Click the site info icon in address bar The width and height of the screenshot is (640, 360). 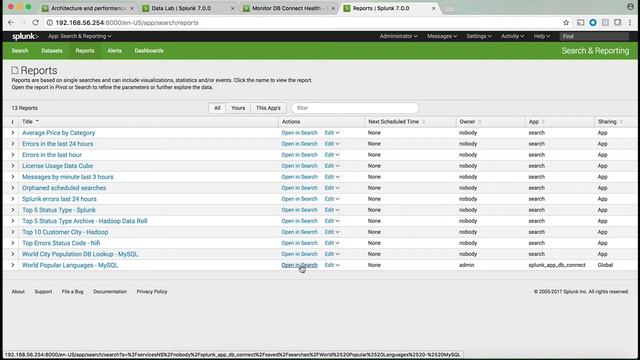tap(49, 23)
